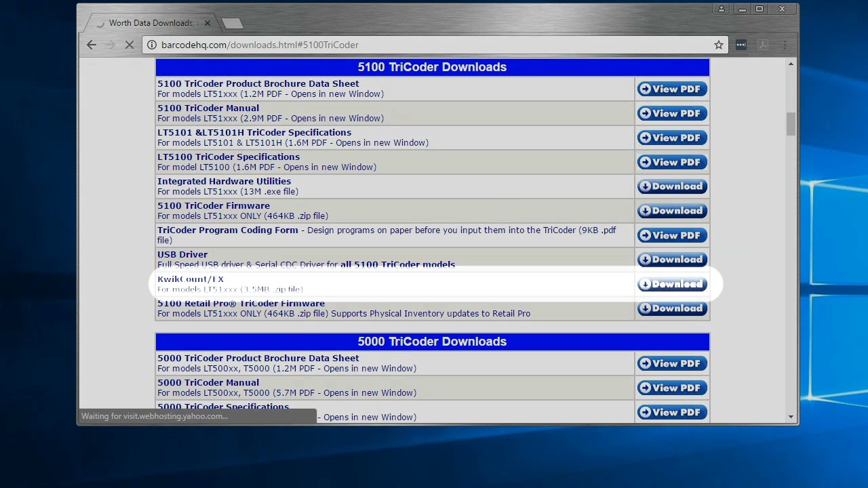
Task: Click the '5100 TriCoder Firmware' title text
Action: pyautogui.click(x=214, y=205)
